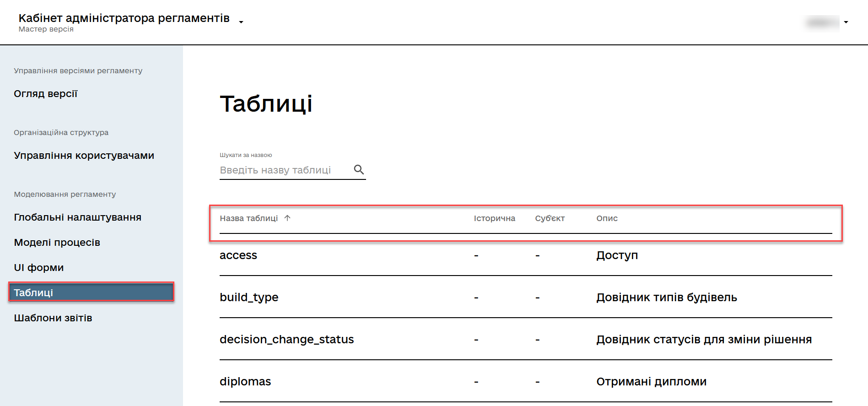Viewport: 868px width, 406px height.
Task: Click description Довідник типів будівель
Action: click(667, 297)
